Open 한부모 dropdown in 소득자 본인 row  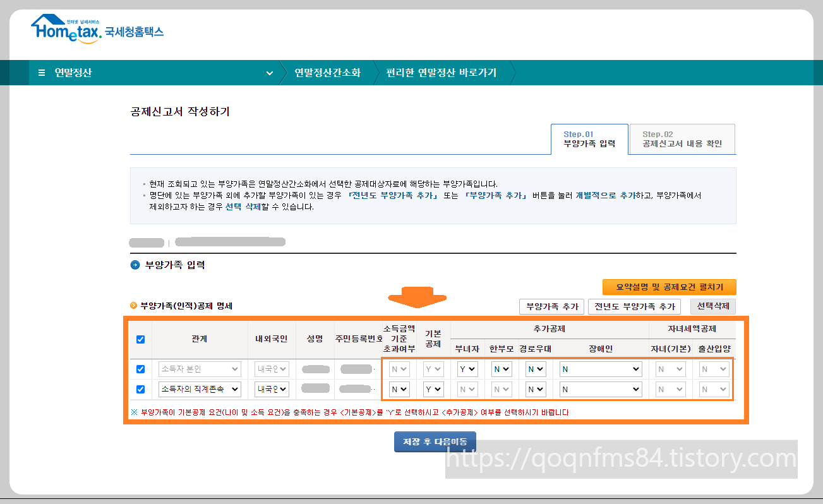point(502,369)
